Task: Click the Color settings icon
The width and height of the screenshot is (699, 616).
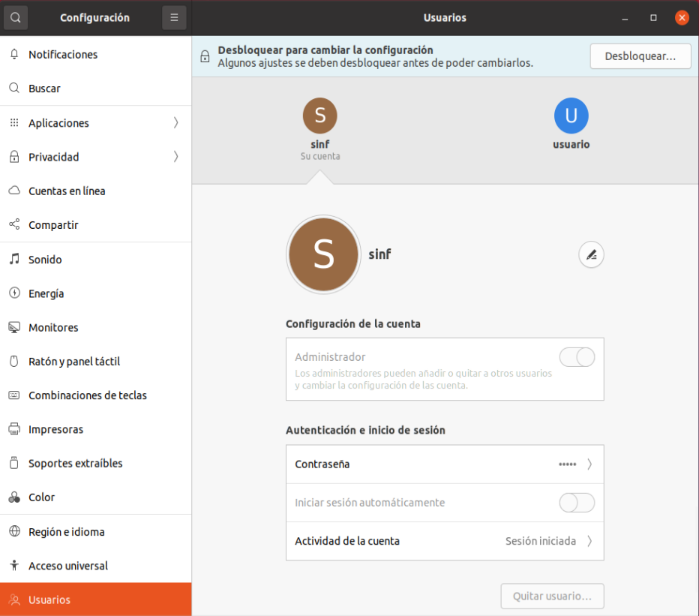Action: [x=14, y=497]
